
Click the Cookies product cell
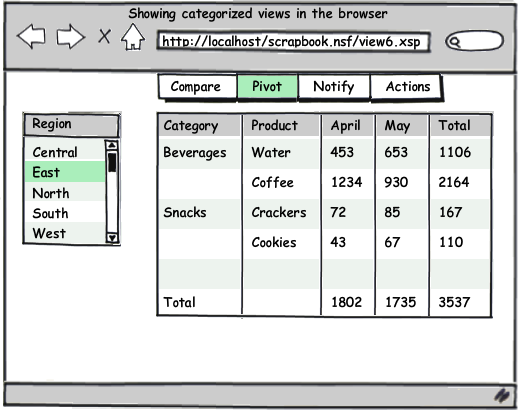point(281,243)
